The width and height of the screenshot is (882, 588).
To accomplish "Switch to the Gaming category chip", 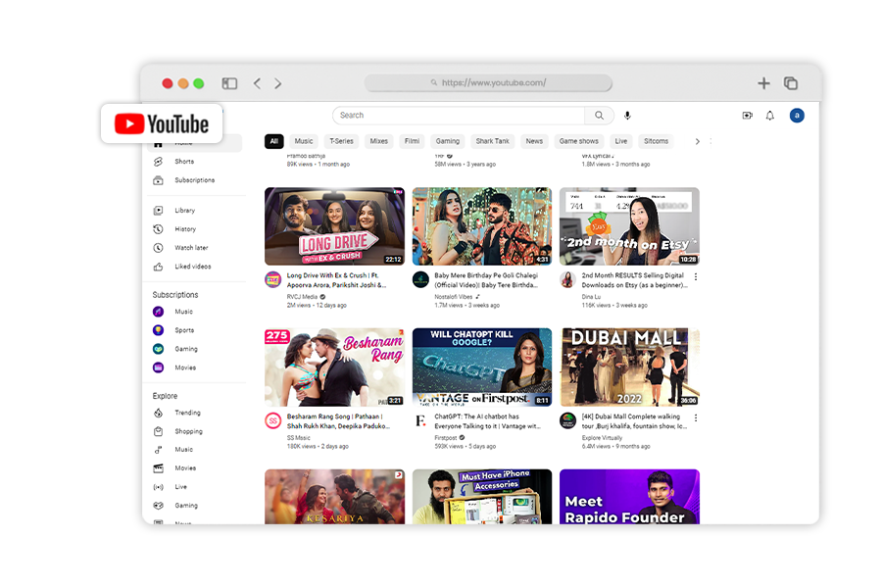I will (447, 140).
